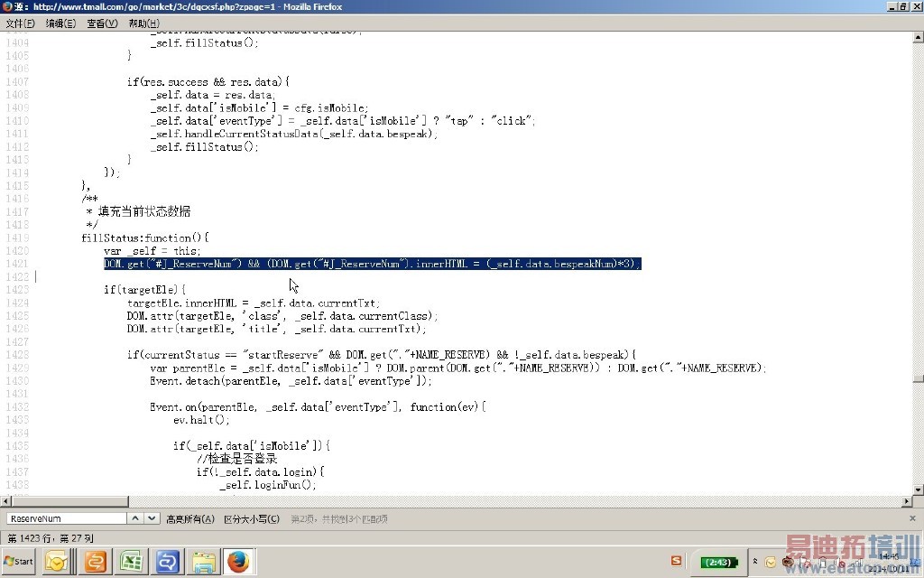Click the green battery timer indicator
This screenshot has width=924, height=578.
tap(718, 562)
